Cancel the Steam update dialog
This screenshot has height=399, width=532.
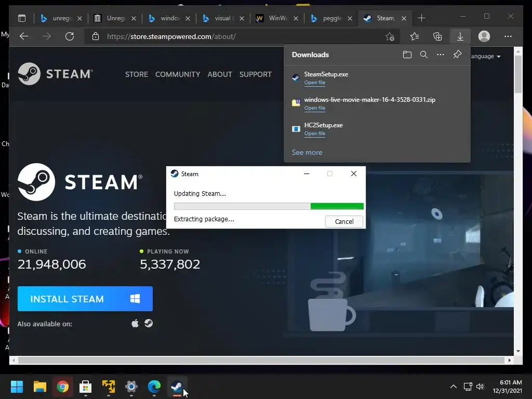pyautogui.click(x=344, y=221)
